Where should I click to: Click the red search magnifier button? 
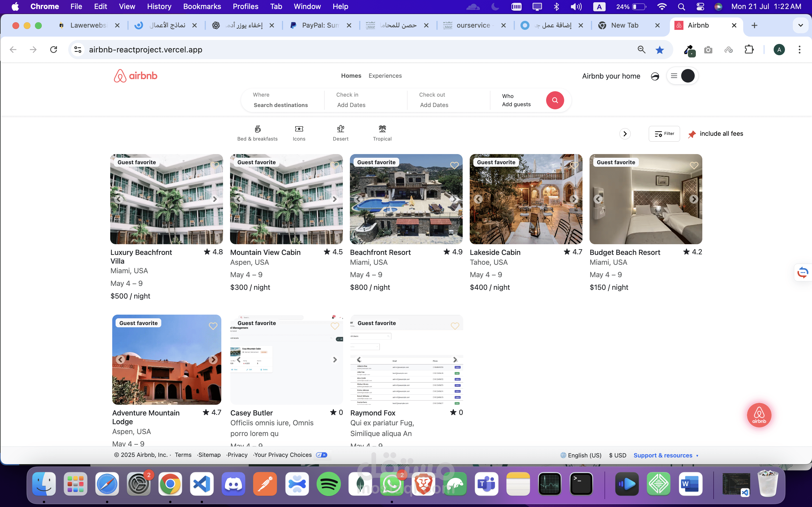tap(555, 100)
